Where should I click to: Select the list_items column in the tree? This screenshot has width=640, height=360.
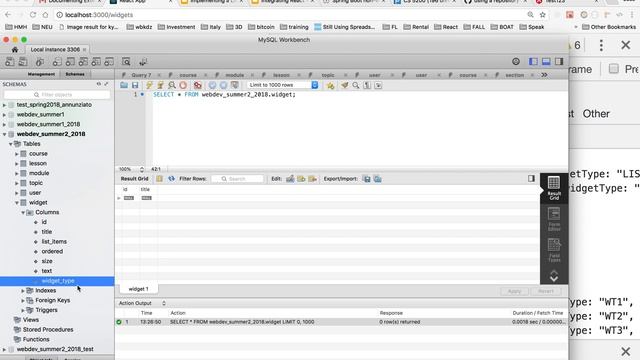click(54, 242)
